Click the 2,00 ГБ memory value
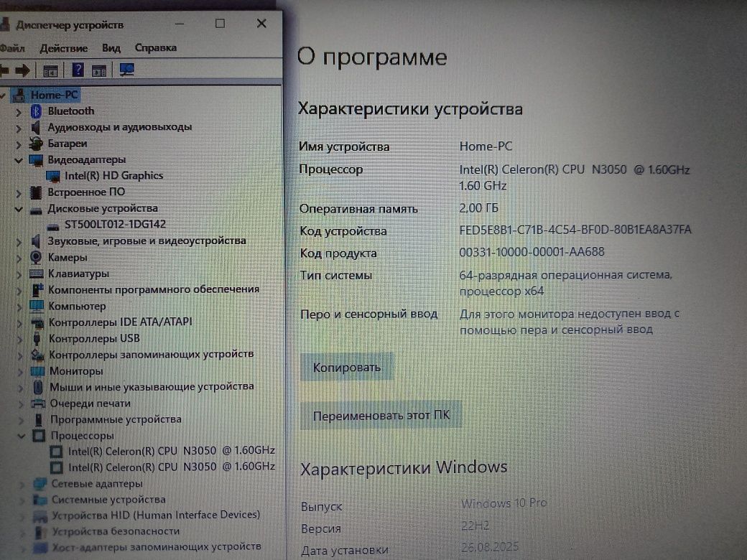Screen dimensions: 747x560 479,208
